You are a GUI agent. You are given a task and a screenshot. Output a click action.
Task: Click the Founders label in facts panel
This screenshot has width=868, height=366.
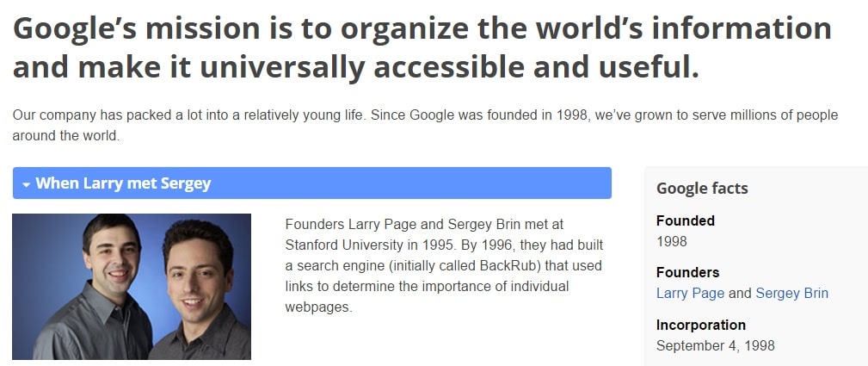pos(687,272)
